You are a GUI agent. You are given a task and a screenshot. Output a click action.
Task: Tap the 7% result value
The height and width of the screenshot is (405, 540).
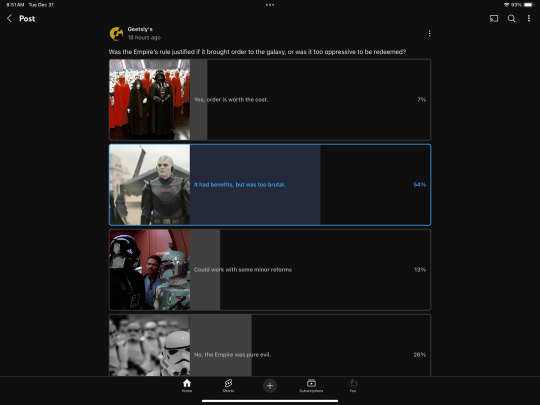(422, 100)
